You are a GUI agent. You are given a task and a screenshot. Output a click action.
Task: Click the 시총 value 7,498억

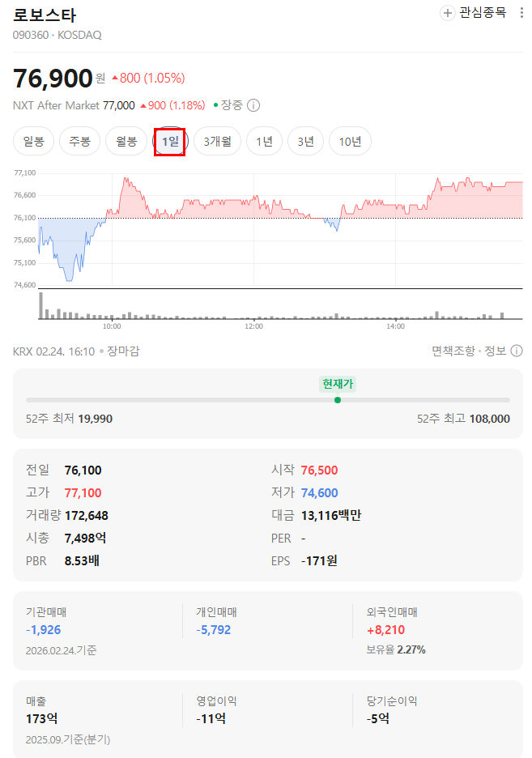pyautogui.click(x=86, y=538)
